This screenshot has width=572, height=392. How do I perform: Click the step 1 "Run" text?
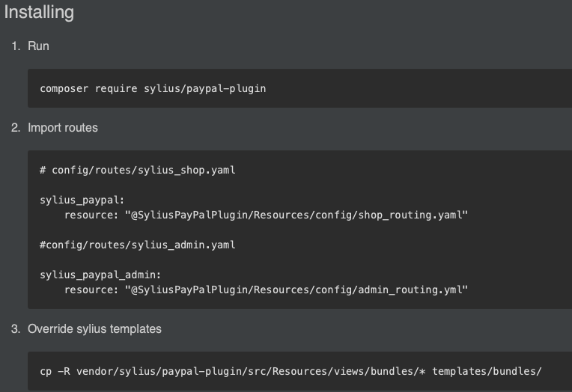[x=38, y=46]
